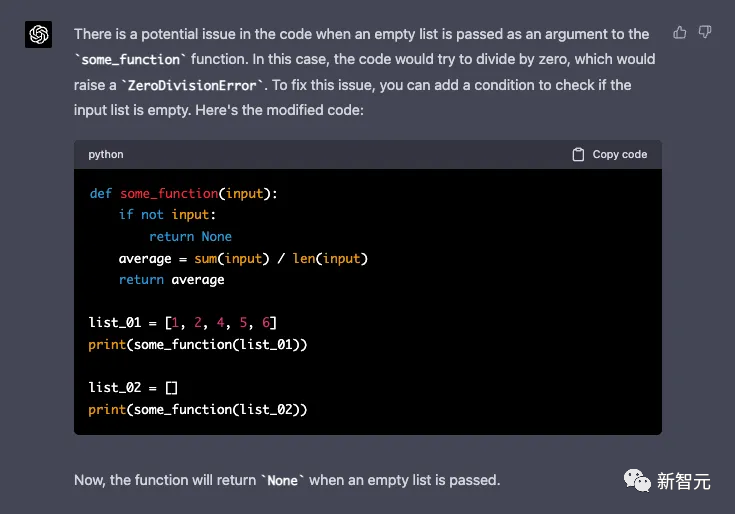Viewport: 735px width, 514px height.
Task: Click the inline some_function code in paragraph
Action: (130, 60)
